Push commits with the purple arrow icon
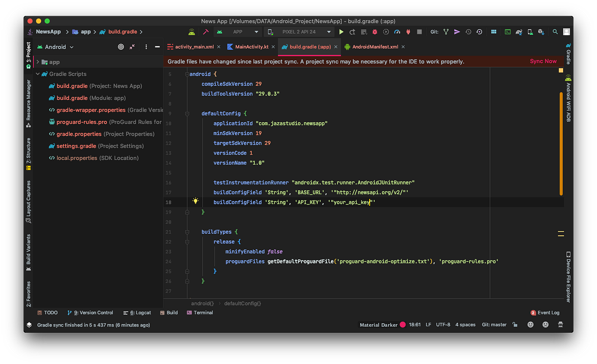Image resolution: width=597 pixels, height=364 pixels. tap(457, 31)
